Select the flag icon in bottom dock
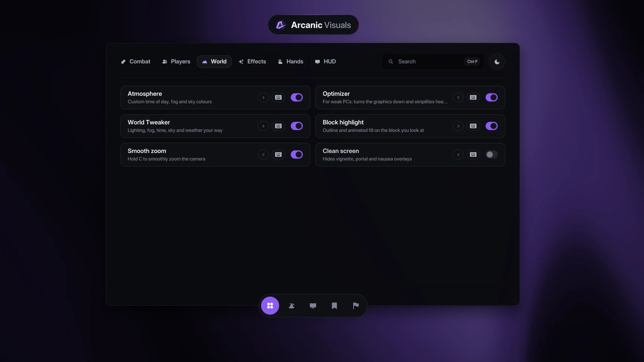This screenshot has height=362, width=644. [356, 306]
